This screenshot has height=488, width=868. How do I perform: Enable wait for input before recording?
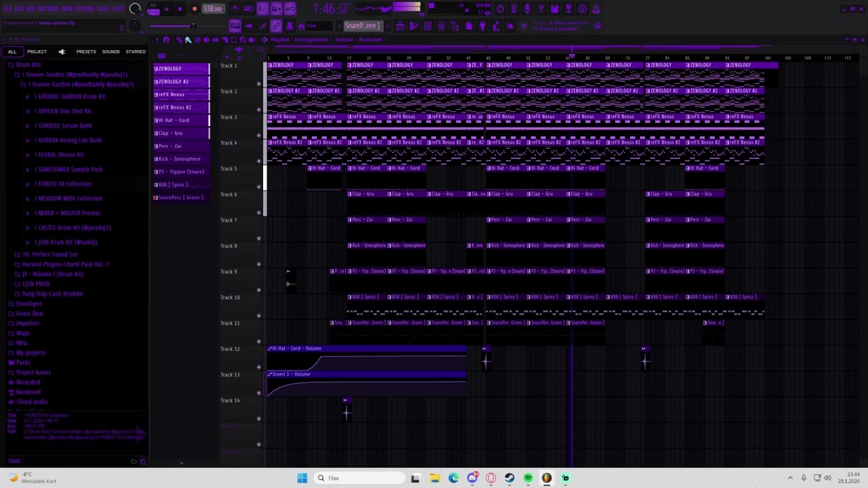coord(248,9)
